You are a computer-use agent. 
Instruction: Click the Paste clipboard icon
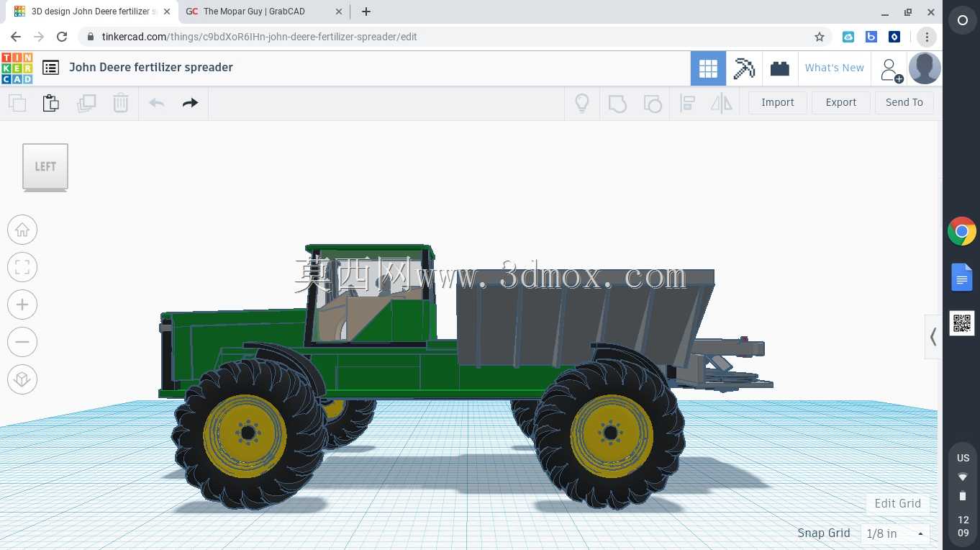point(51,103)
